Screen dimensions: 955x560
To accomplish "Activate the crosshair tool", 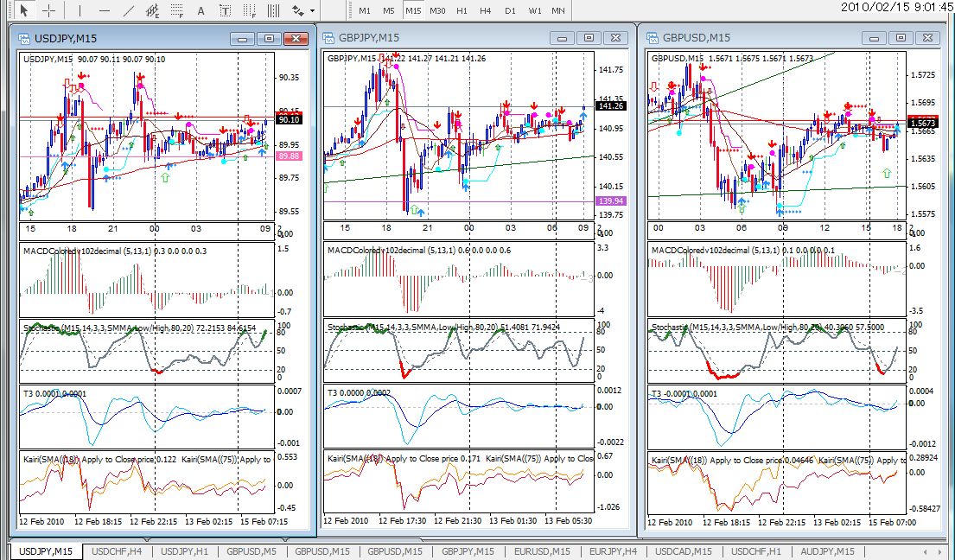I will pyautogui.click(x=48, y=10).
